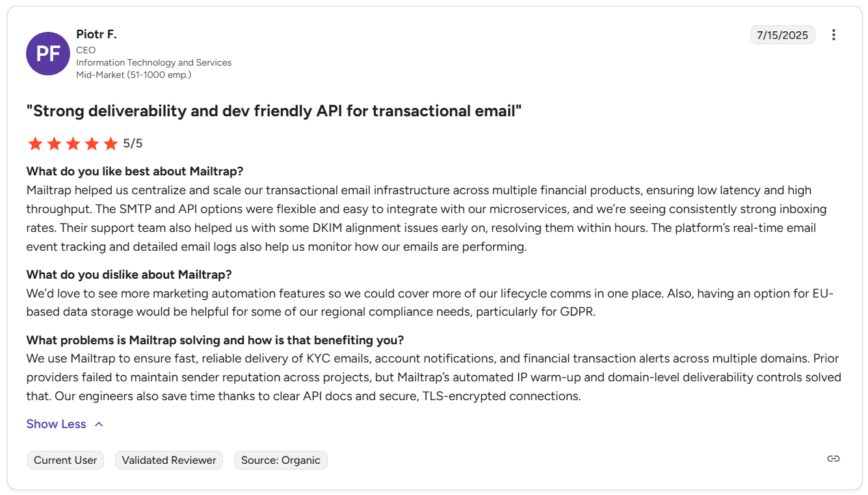Image resolution: width=868 pixels, height=495 pixels.
Task: Copy the review permalink using the chain icon
Action: coord(834,458)
